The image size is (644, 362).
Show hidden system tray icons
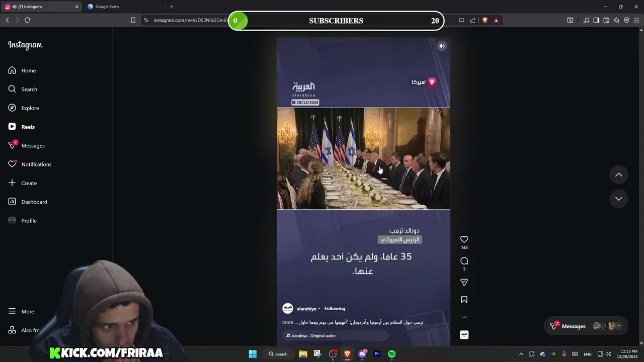(521, 354)
